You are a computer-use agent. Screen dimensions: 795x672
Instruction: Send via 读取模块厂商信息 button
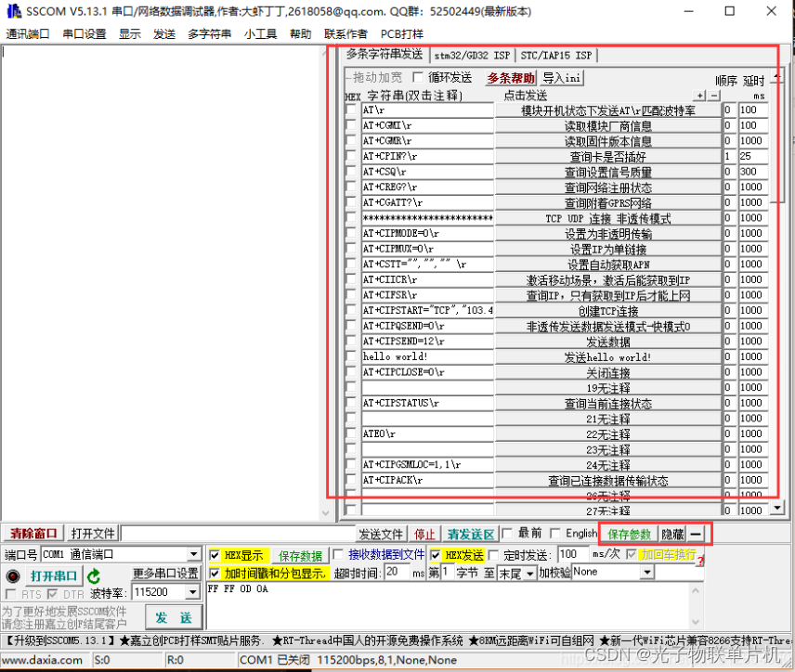pyautogui.click(x=608, y=125)
